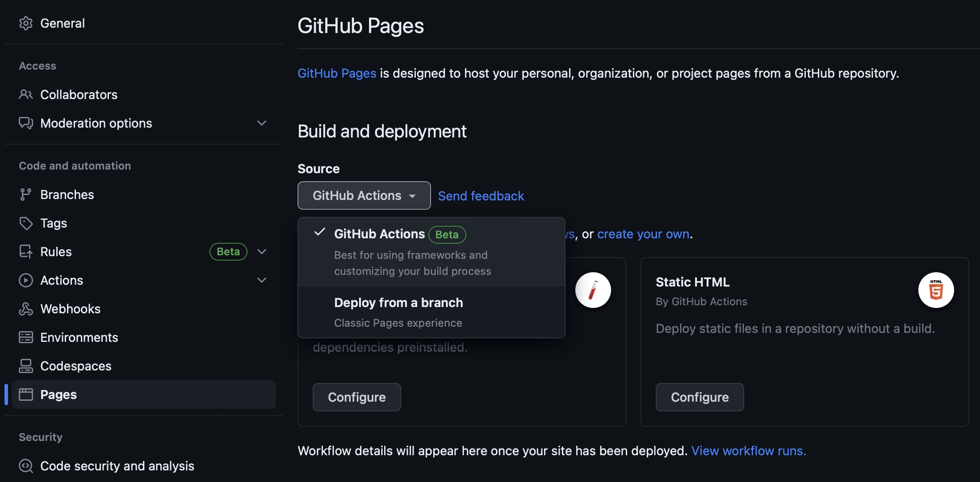This screenshot has height=482, width=980.
Task: Click the Tags label icon
Action: point(26,223)
